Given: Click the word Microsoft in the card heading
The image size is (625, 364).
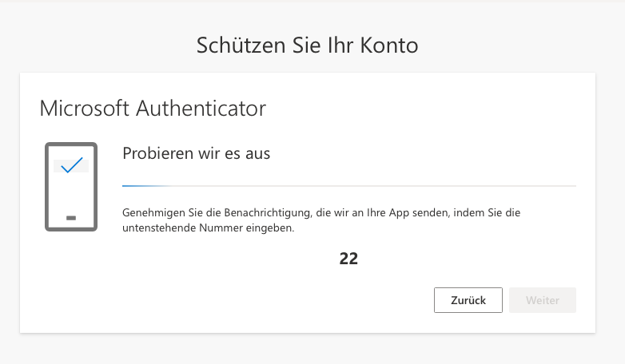Looking at the screenshot, I should pyautogui.click(x=85, y=108).
